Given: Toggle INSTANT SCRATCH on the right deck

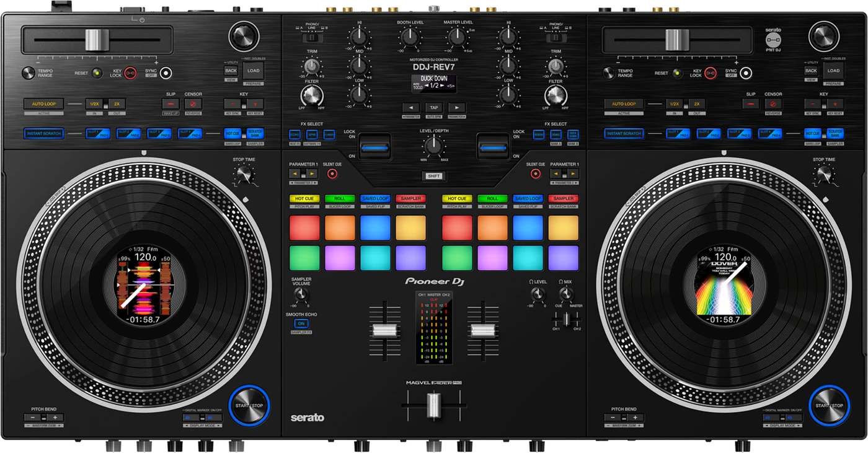Looking at the screenshot, I should pos(624,133).
